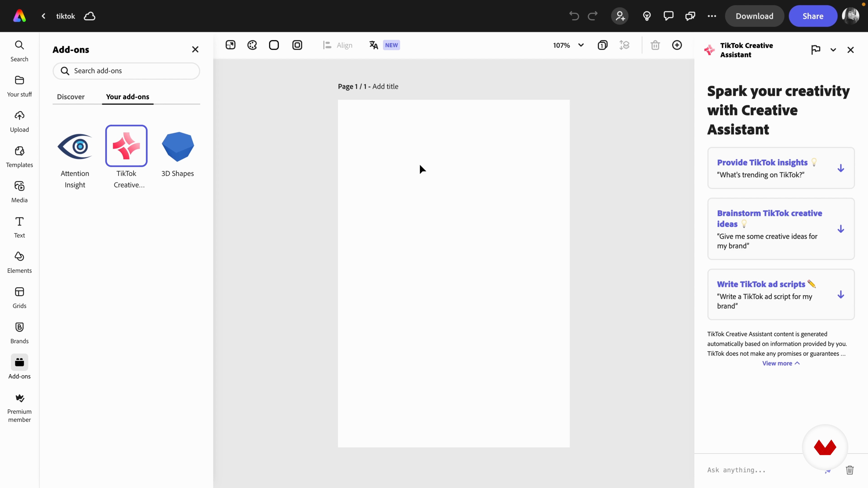Select Add-ons in the left sidebar
The width and height of the screenshot is (868, 488).
[x=19, y=367]
